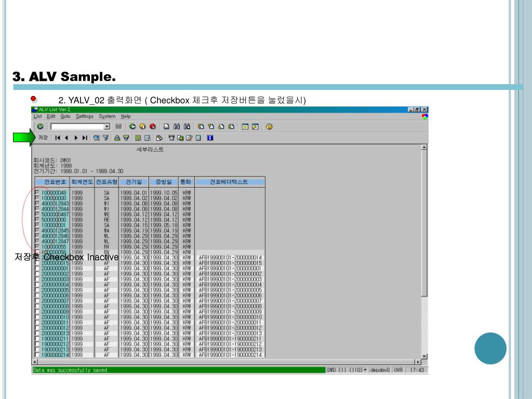Click the Next Page icon in standard toolbar

(x=221, y=127)
